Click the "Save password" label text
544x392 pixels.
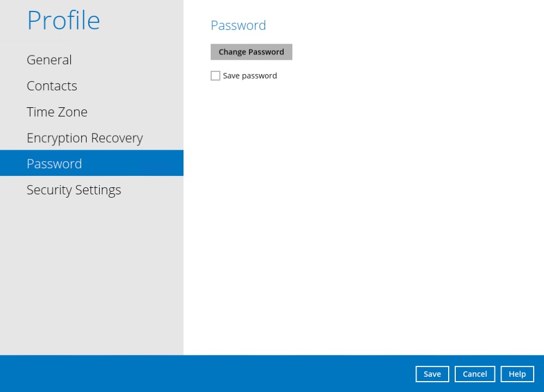[x=249, y=76]
